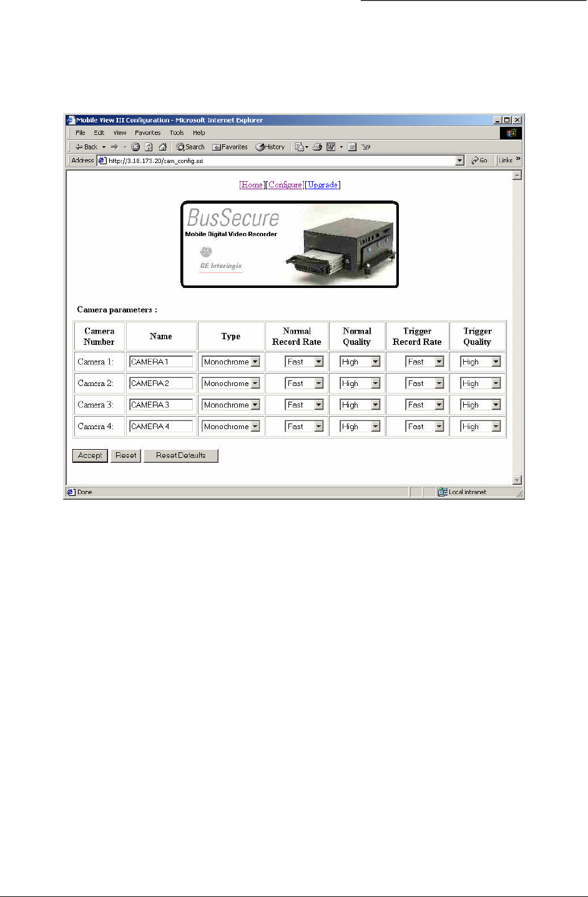
Task: Open the File menu
Action: click(x=81, y=132)
